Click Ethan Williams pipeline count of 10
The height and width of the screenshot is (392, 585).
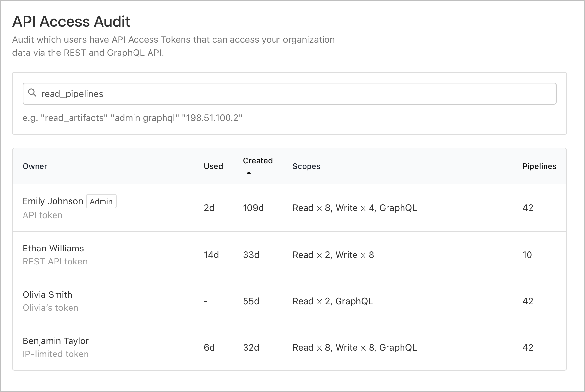click(528, 255)
